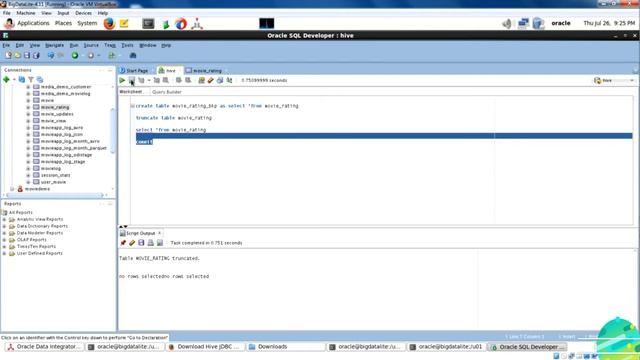Image resolution: width=640 pixels, height=360 pixels.
Task: Click the select from movie_rating line
Action: (171, 130)
